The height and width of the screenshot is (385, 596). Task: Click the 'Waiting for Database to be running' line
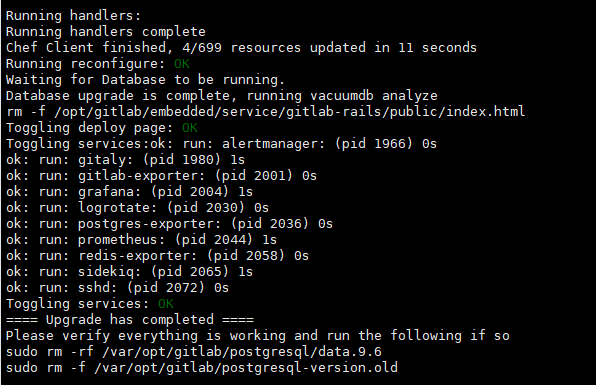pos(145,80)
